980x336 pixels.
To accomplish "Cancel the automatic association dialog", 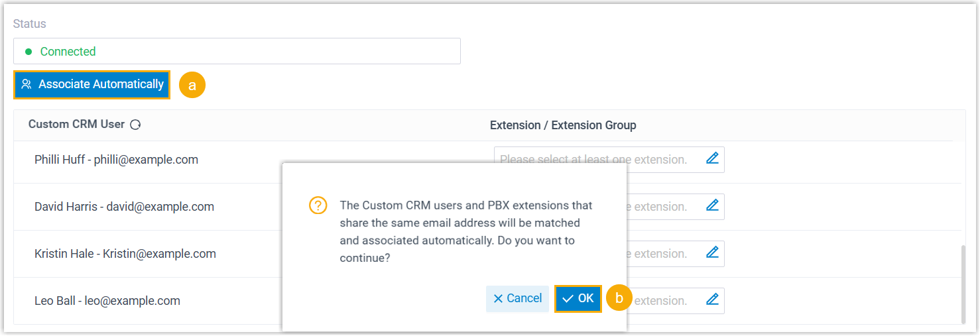I will (518, 299).
